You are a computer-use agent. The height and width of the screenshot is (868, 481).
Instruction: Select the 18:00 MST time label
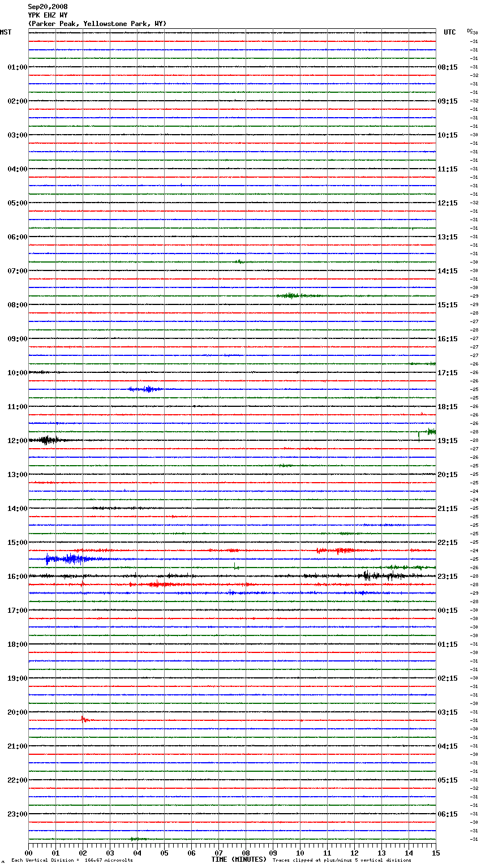click(x=17, y=644)
